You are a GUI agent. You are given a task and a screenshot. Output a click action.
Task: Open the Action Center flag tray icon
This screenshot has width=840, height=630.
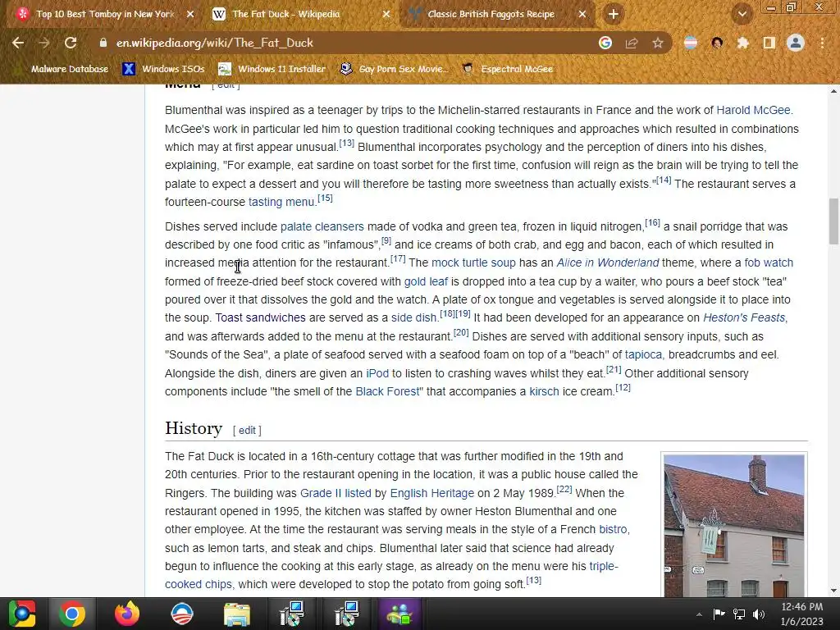coord(719,614)
